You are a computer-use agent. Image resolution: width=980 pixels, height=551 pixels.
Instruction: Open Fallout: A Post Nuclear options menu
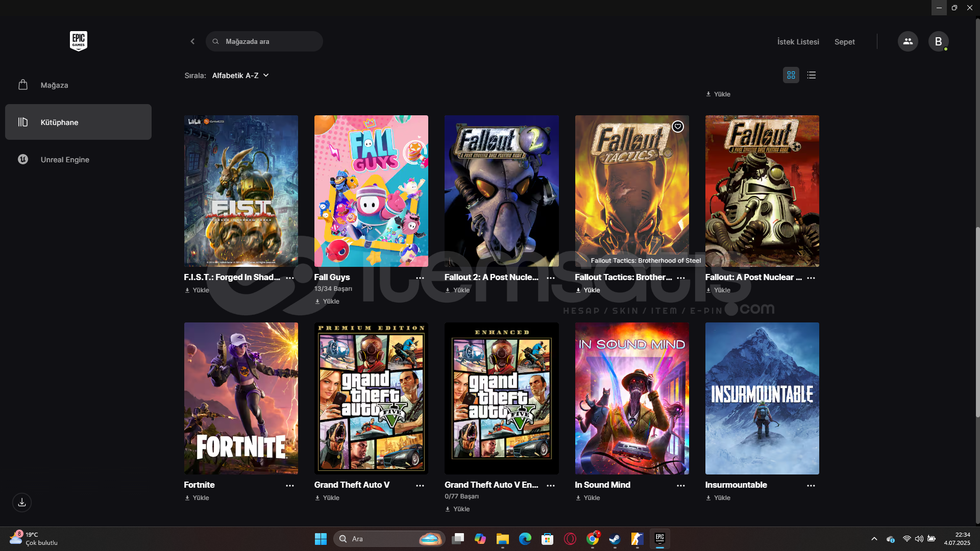coord(811,278)
